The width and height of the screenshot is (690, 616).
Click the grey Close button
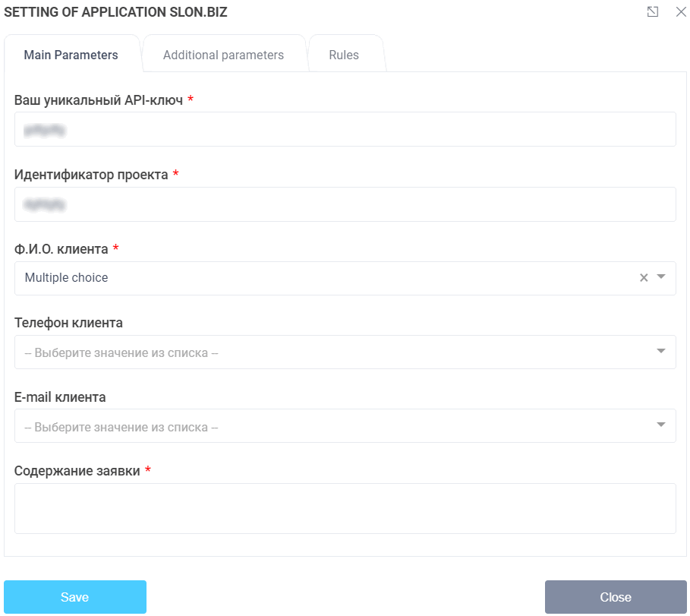pos(616,597)
